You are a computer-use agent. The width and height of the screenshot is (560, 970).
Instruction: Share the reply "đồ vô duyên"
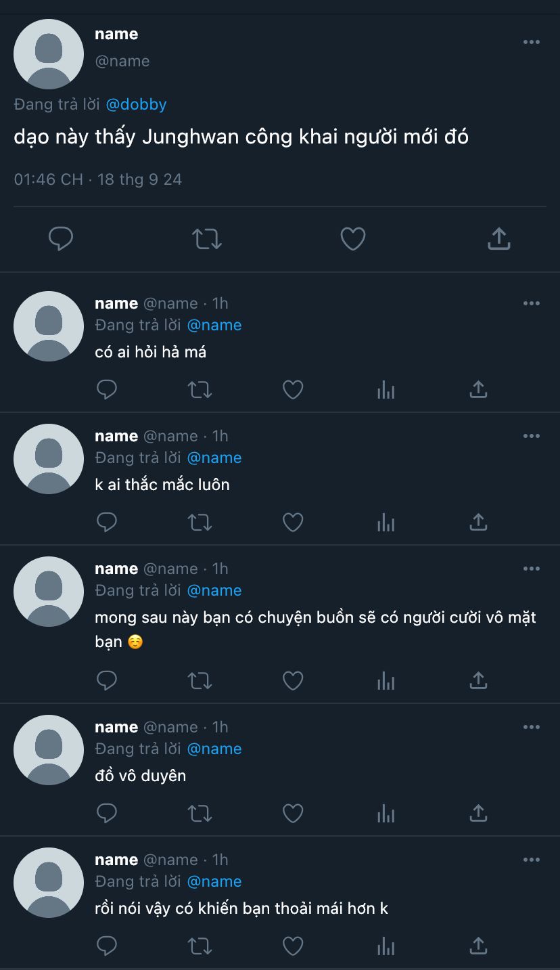tap(478, 812)
